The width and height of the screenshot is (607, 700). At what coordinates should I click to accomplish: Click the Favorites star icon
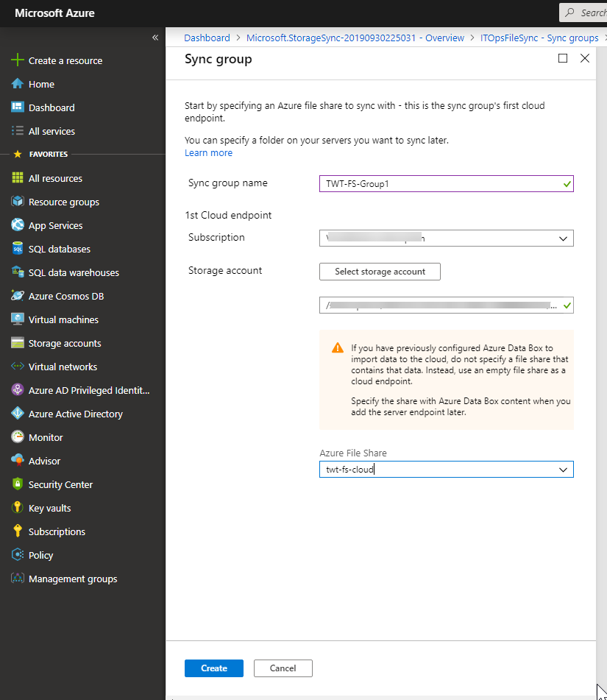pos(18,154)
